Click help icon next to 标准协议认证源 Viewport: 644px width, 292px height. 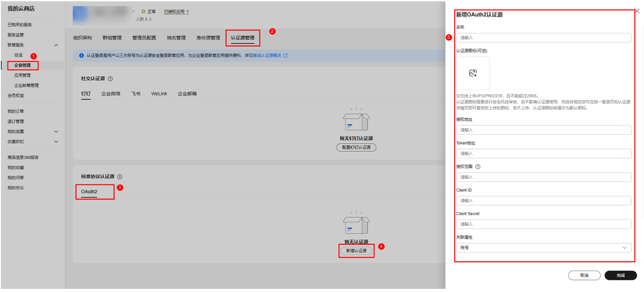pos(120,177)
